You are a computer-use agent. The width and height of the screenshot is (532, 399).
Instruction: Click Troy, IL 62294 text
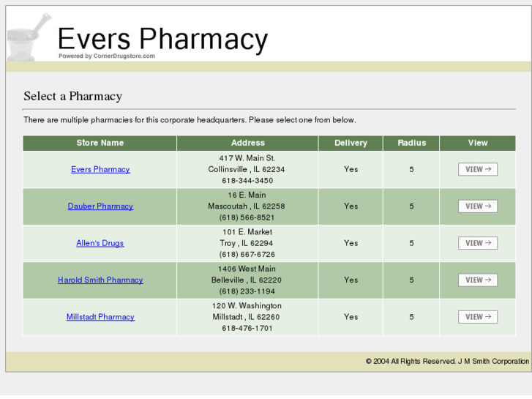point(247,243)
